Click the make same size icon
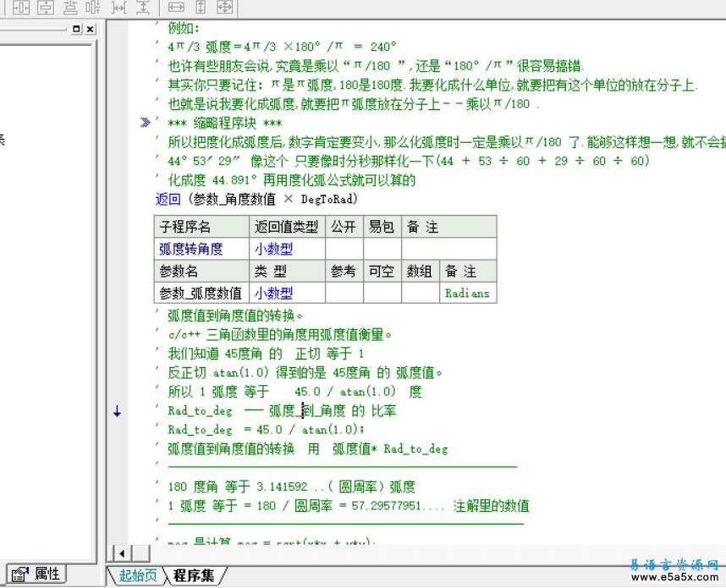726x588 pixels. click(x=224, y=7)
